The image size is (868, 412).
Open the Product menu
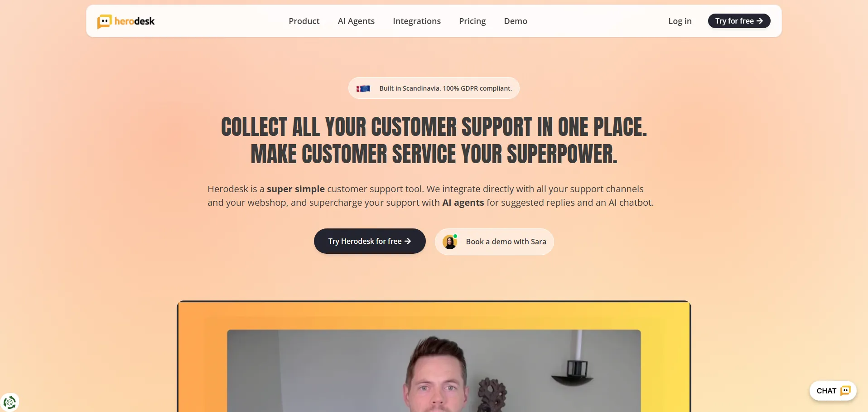(x=304, y=21)
